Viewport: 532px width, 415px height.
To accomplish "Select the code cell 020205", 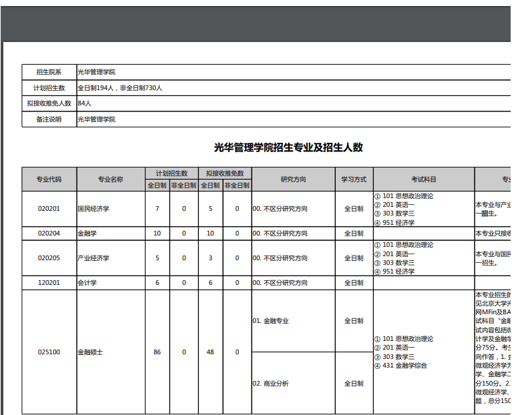I will pos(49,258).
